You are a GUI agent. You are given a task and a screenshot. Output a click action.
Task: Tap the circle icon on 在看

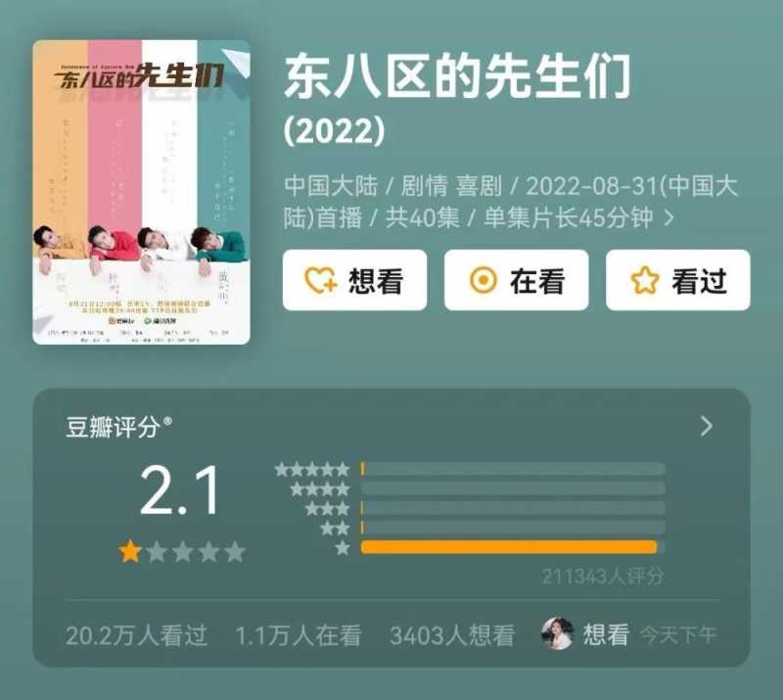483,280
